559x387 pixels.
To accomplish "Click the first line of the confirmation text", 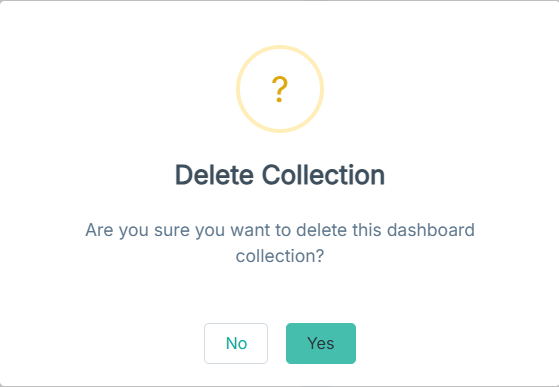I will (280, 230).
